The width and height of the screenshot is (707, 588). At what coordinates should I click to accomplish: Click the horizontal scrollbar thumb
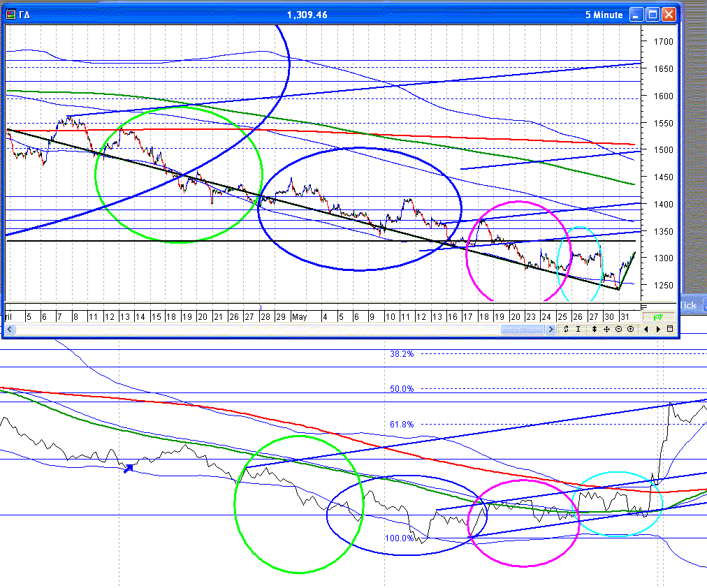coord(522,330)
